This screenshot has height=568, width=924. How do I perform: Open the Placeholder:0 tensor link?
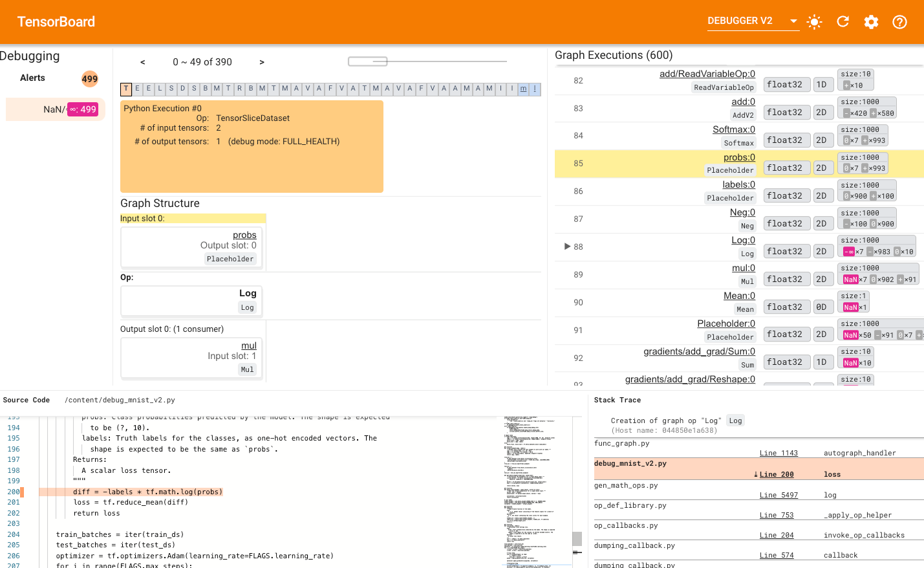click(x=726, y=323)
